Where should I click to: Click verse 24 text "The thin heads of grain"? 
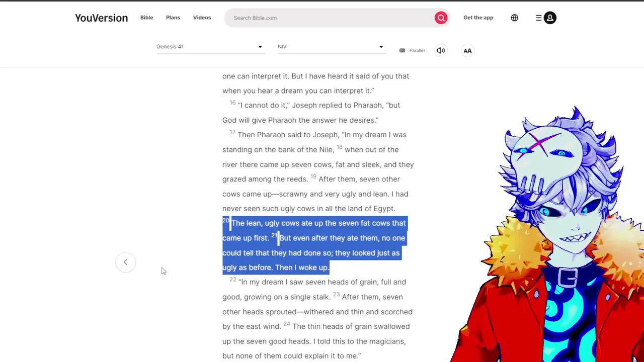tap(332, 327)
